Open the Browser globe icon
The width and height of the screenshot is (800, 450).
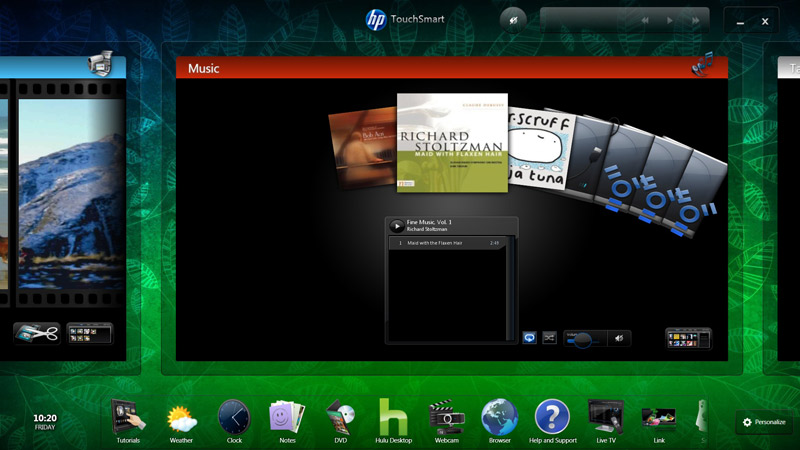point(499,421)
